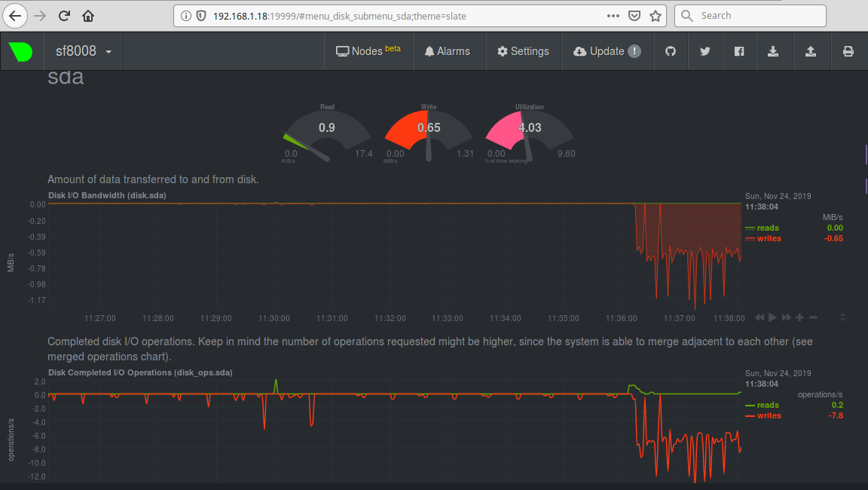
Task: Click the Twitter icon in navbar
Action: point(704,51)
